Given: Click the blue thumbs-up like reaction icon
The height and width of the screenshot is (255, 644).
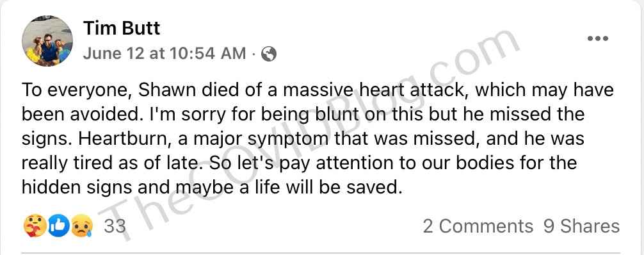Looking at the screenshot, I should point(59,226).
